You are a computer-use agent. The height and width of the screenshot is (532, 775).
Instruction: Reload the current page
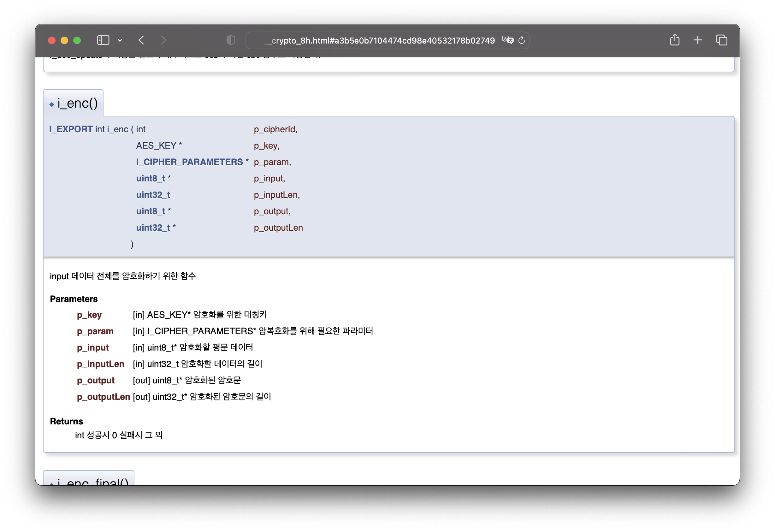point(522,40)
